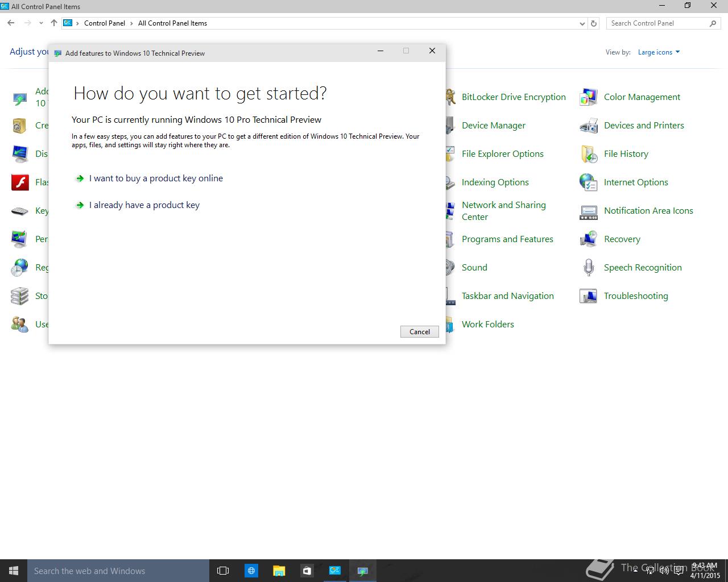Go up one level with the up arrow
This screenshot has height=582, width=728.
(54, 23)
